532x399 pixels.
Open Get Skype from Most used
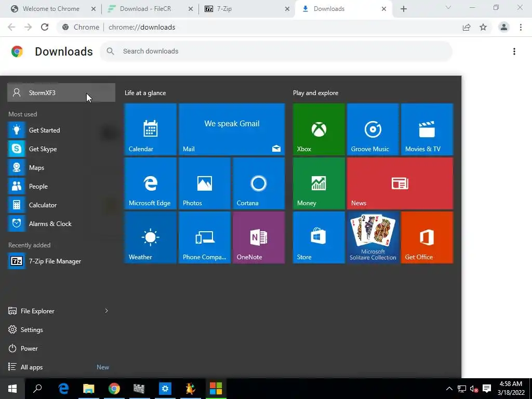point(61,149)
